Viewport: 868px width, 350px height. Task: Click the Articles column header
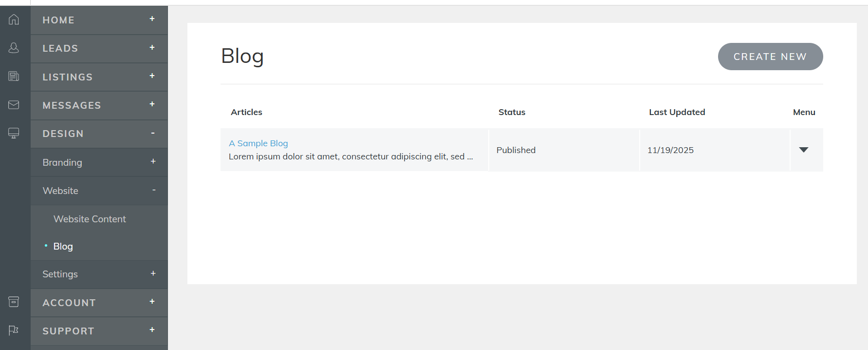coord(246,112)
